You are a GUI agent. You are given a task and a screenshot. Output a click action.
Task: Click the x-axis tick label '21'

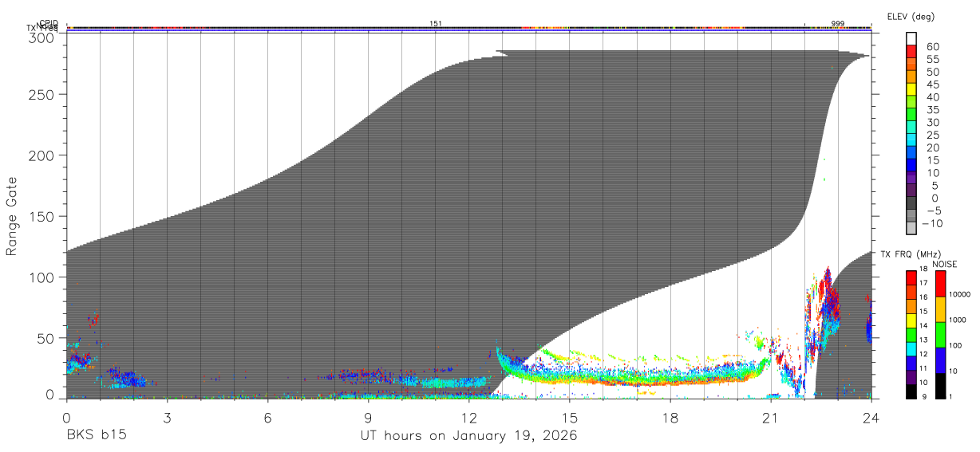(x=770, y=417)
